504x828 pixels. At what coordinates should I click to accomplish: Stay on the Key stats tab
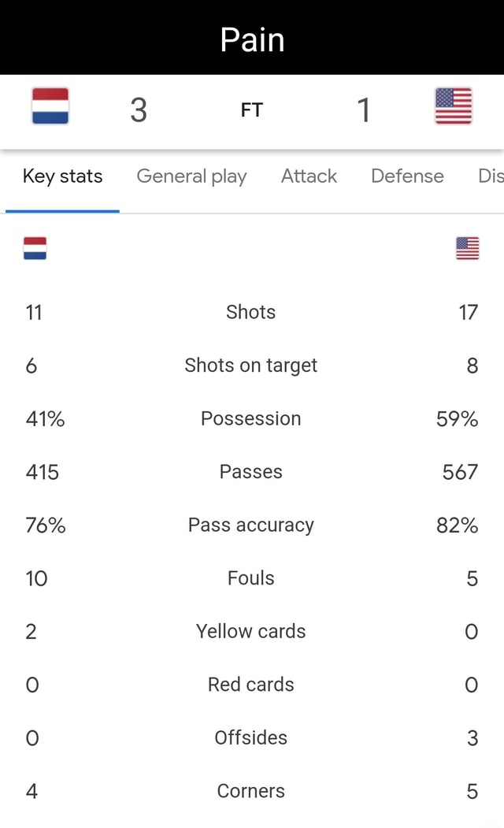pos(62,176)
